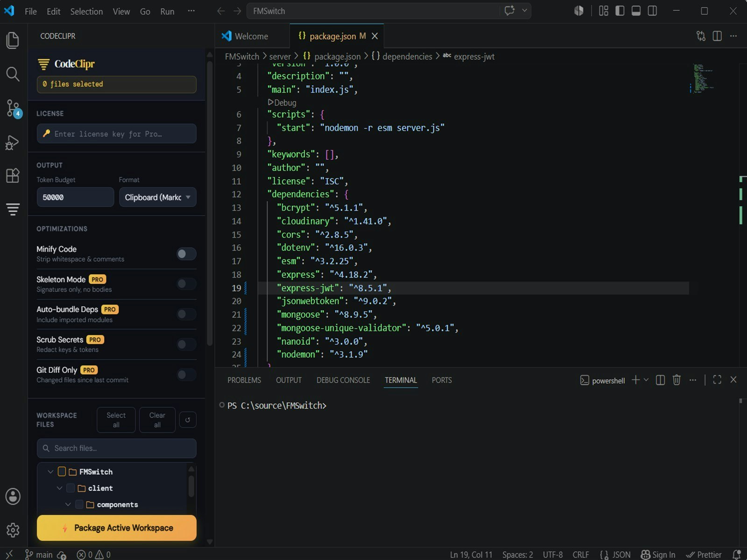The height and width of the screenshot is (560, 747).
Task: Open the Accounts icon in activity bar
Action: (13, 497)
